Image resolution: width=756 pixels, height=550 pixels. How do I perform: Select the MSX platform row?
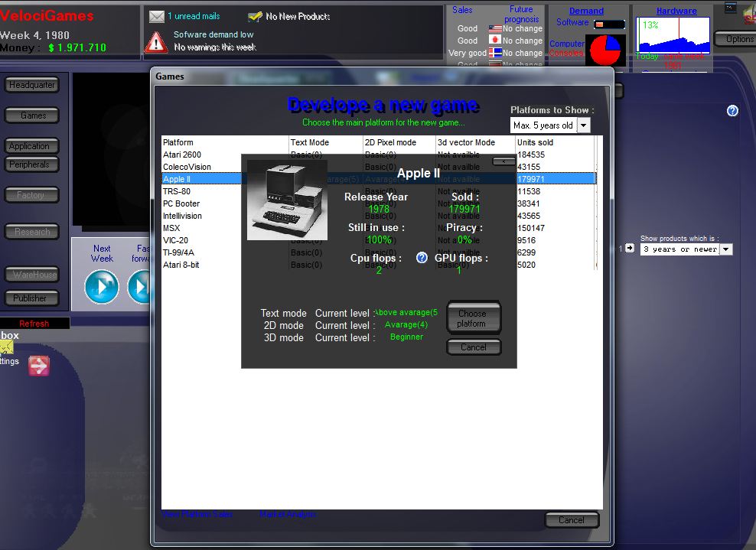tap(379, 228)
